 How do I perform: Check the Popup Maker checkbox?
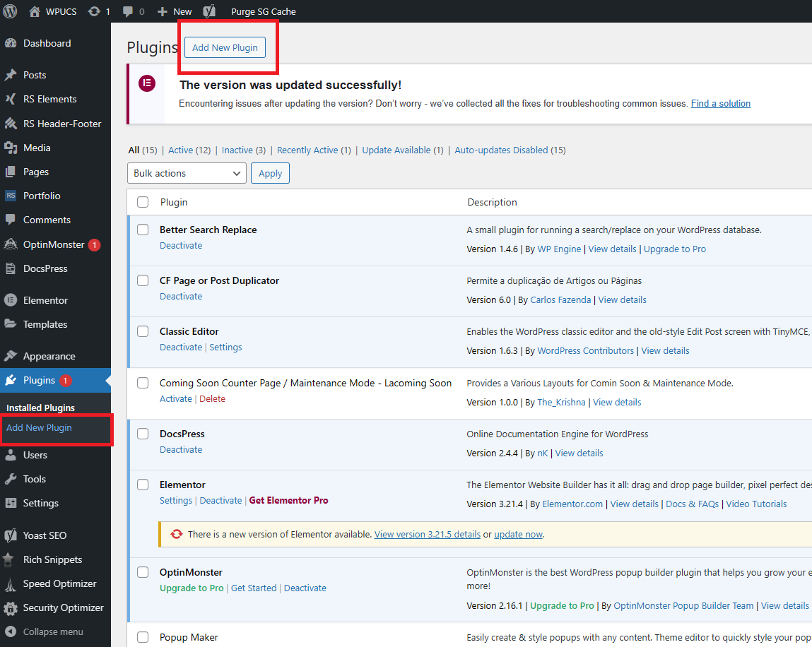coord(143,637)
